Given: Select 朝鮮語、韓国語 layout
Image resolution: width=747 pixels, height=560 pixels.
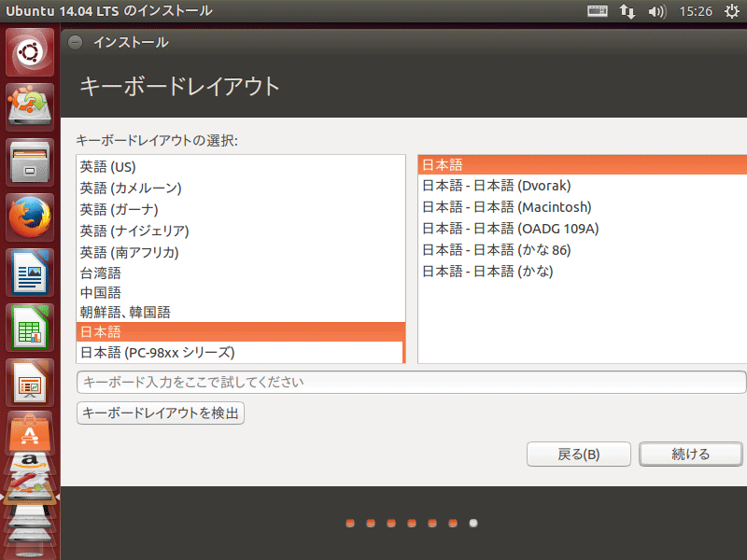Looking at the screenshot, I should click(240, 313).
